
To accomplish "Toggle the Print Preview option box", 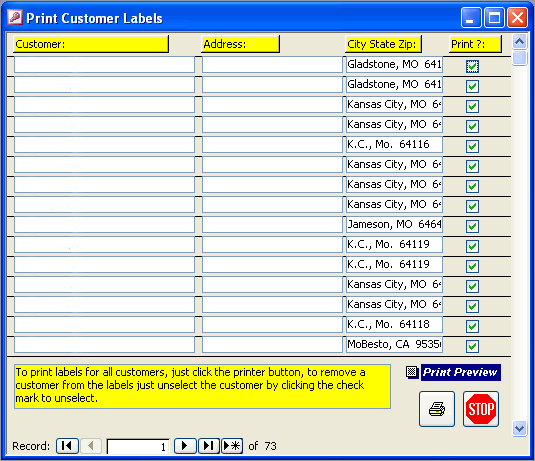I will pos(411,372).
